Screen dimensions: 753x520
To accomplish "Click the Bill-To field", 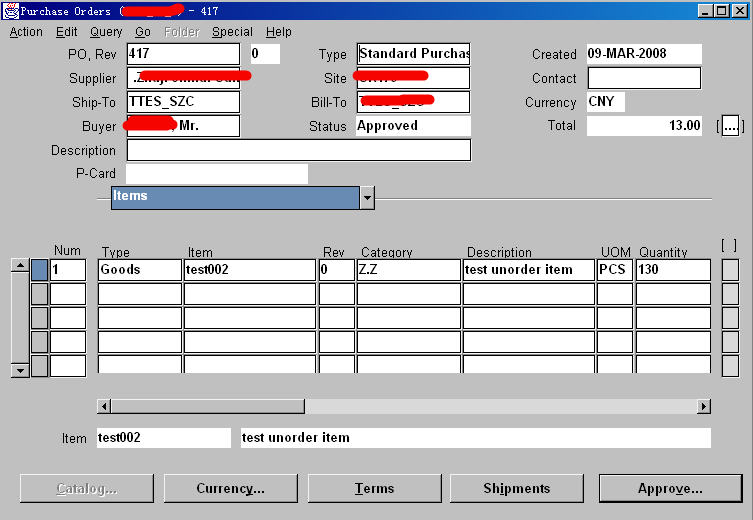I will 413,102.
